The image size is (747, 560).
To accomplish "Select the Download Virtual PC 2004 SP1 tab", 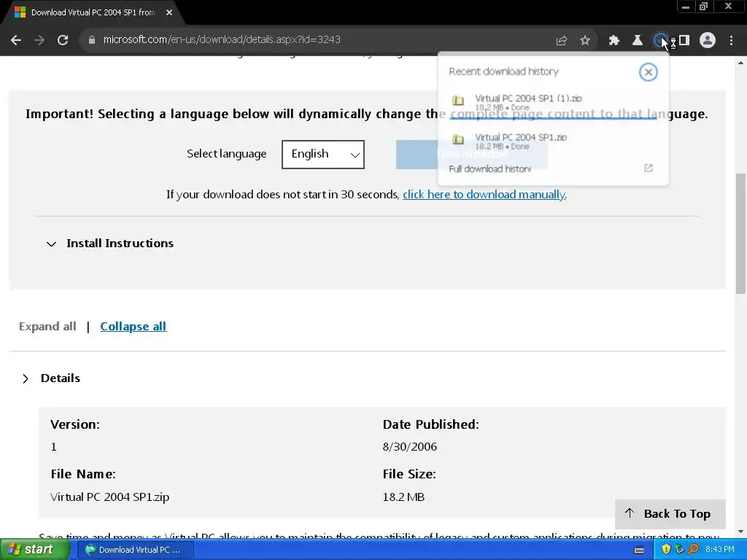I will (x=93, y=13).
